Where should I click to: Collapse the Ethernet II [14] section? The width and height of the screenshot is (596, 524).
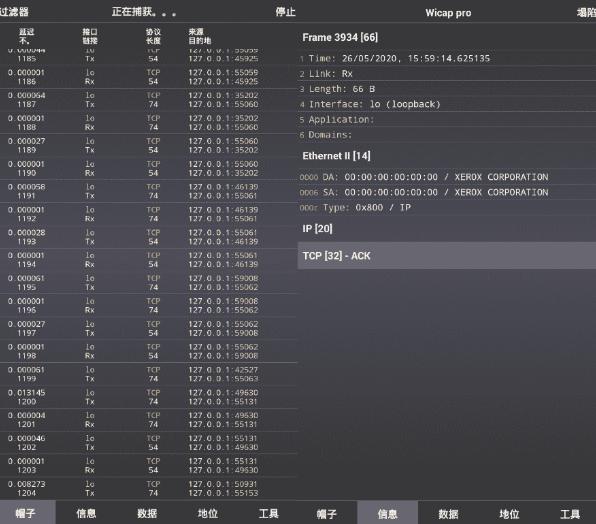pos(447,156)
